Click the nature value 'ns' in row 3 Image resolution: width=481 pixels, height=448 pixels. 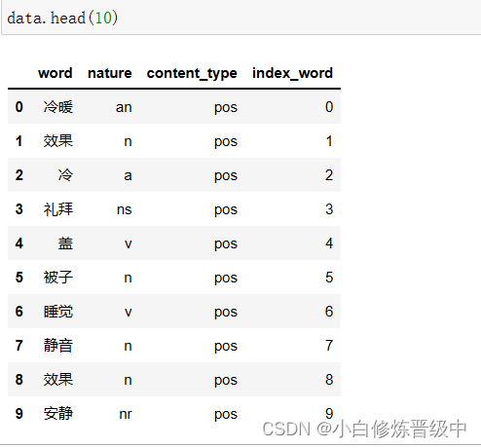(125, 209)
